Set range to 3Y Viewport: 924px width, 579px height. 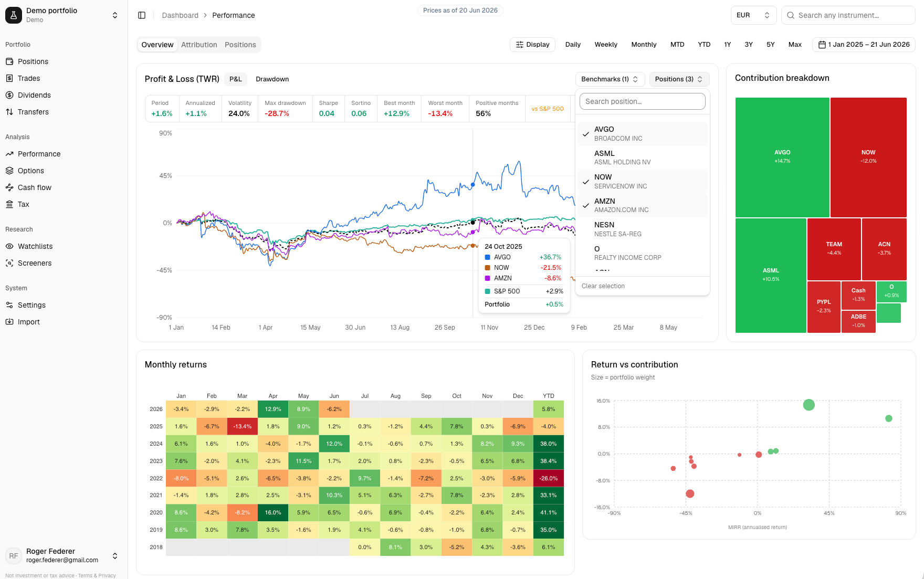coord(749,45)
